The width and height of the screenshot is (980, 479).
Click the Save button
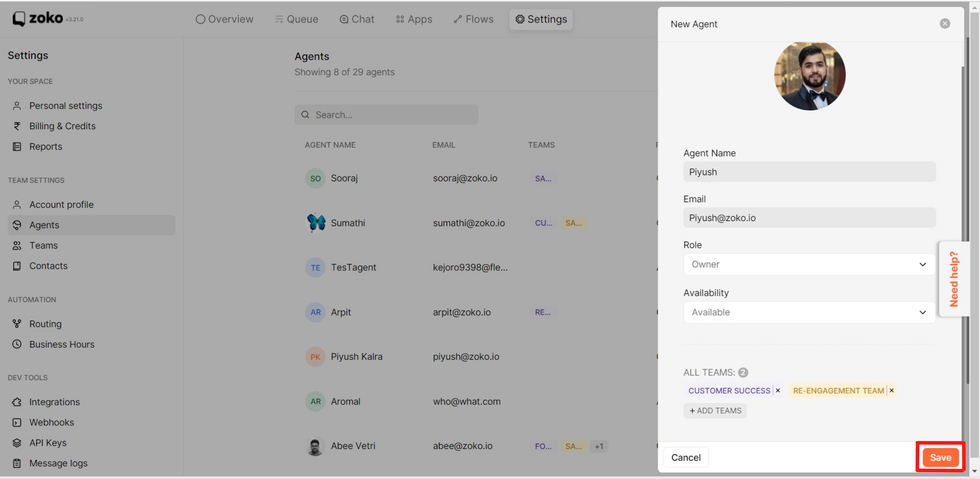[x=941, y=457]
